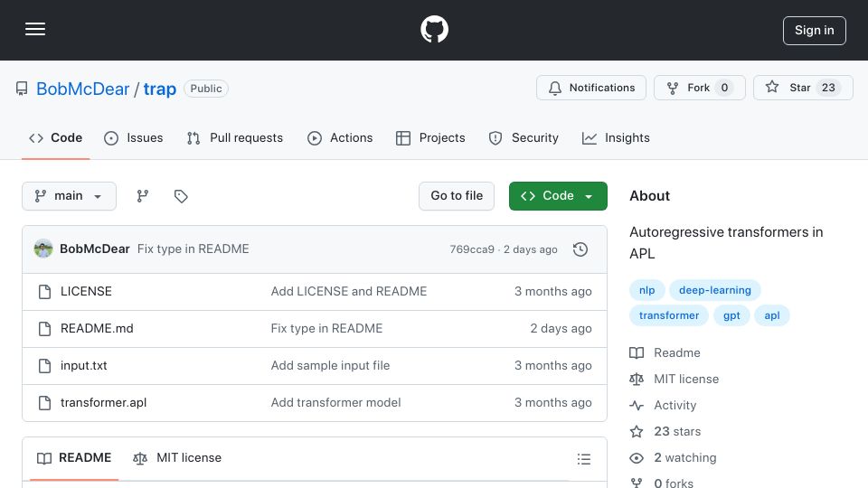Click the apl topic tag
Viewport: 868px width, 488px height.
point(771,315)
